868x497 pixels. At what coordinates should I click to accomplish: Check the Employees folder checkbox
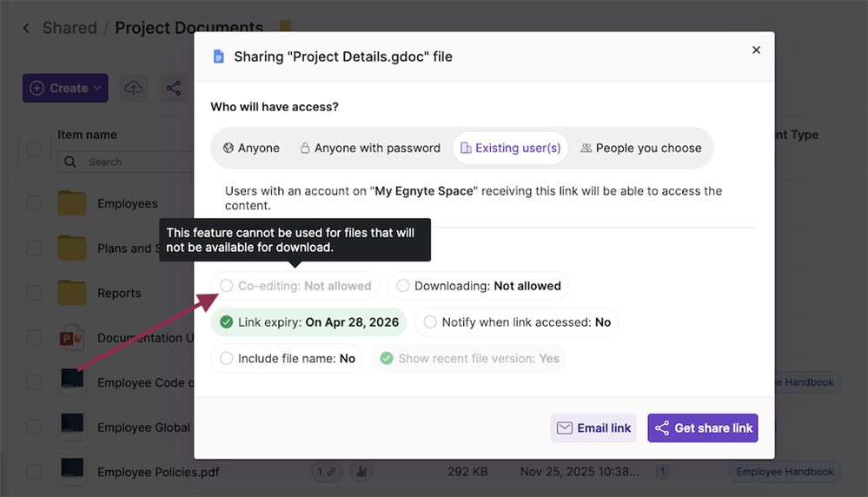point(34,203)
